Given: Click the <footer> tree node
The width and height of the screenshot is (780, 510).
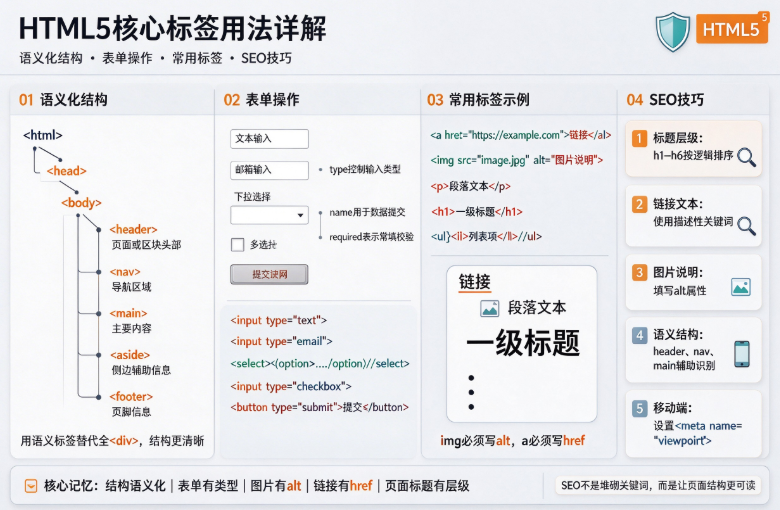Looking at the screenshot, I should (x=131, y=397).
